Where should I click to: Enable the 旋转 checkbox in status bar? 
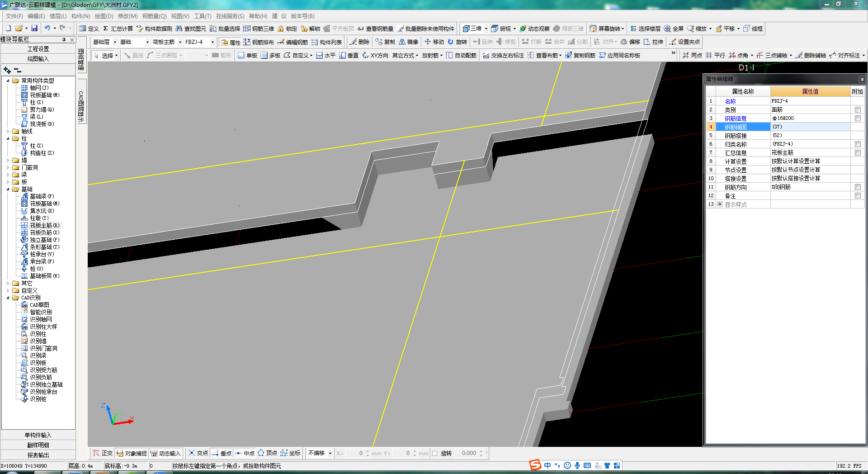pyautogui.click(x=435, y=453)
